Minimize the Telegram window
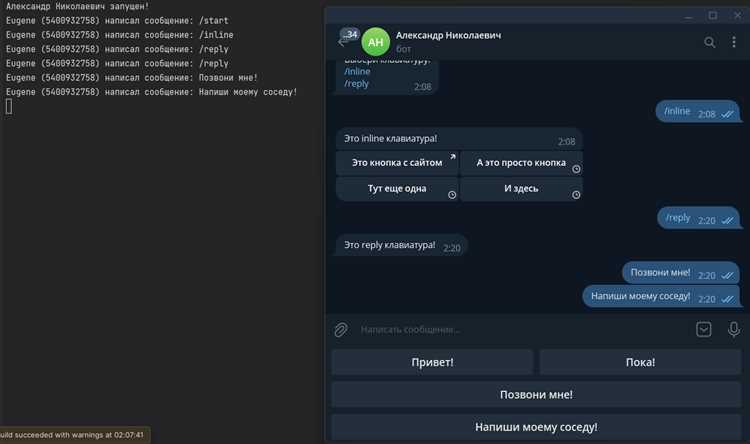750x444 pixels. [x=688, y=16]
